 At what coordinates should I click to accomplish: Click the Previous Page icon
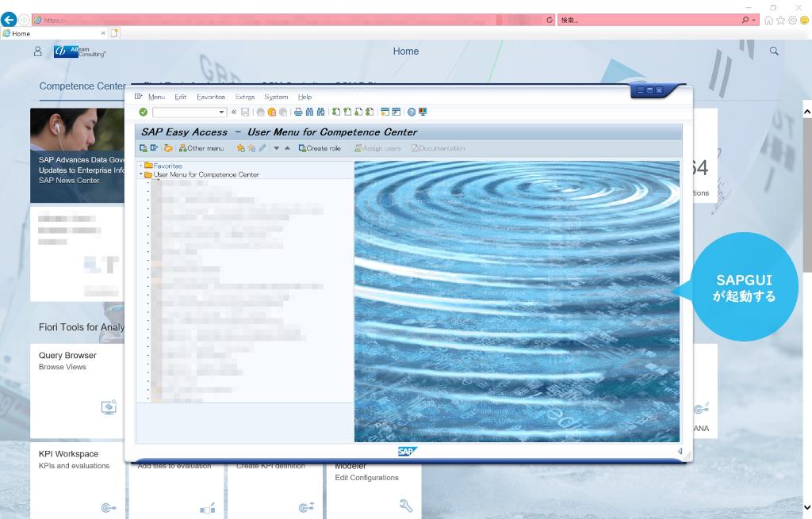pyautogui.click(x=347, y=112)
